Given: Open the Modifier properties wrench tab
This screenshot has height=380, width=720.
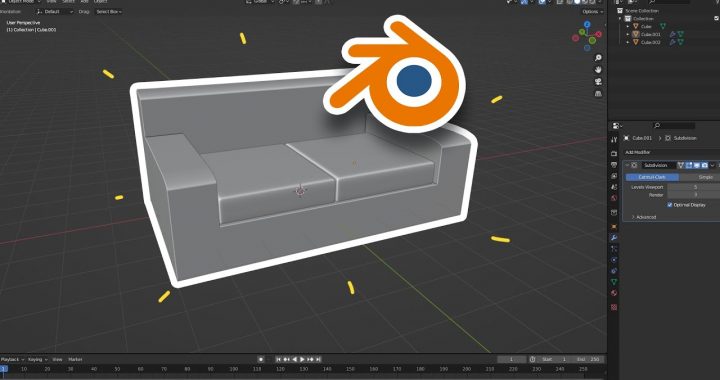Looking at the screenshot, I should pyautogui.click(x=614, y=238).
